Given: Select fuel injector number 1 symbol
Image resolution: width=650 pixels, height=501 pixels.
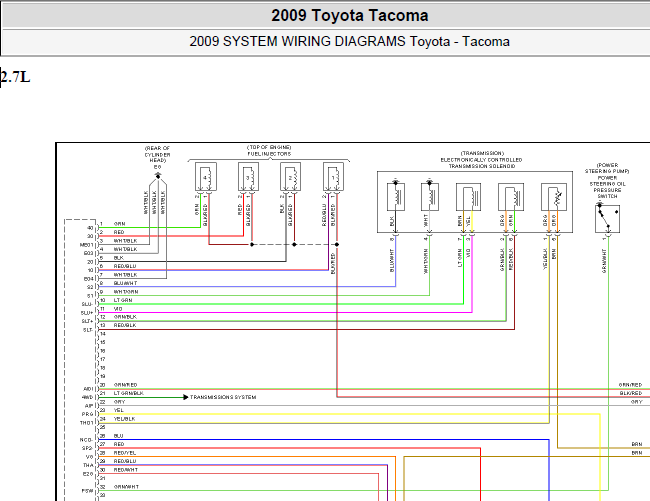Looking at the screenshot, I should point(334,177).
